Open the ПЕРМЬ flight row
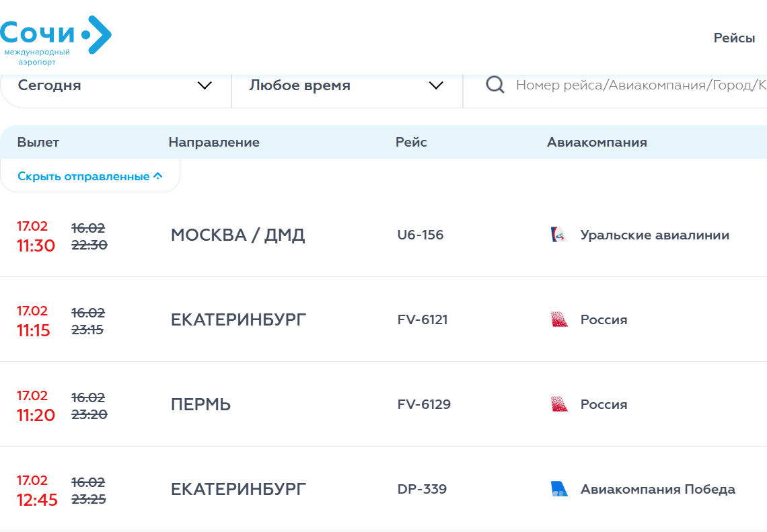This screenshot has width=767, height=532. click(200, 405)
